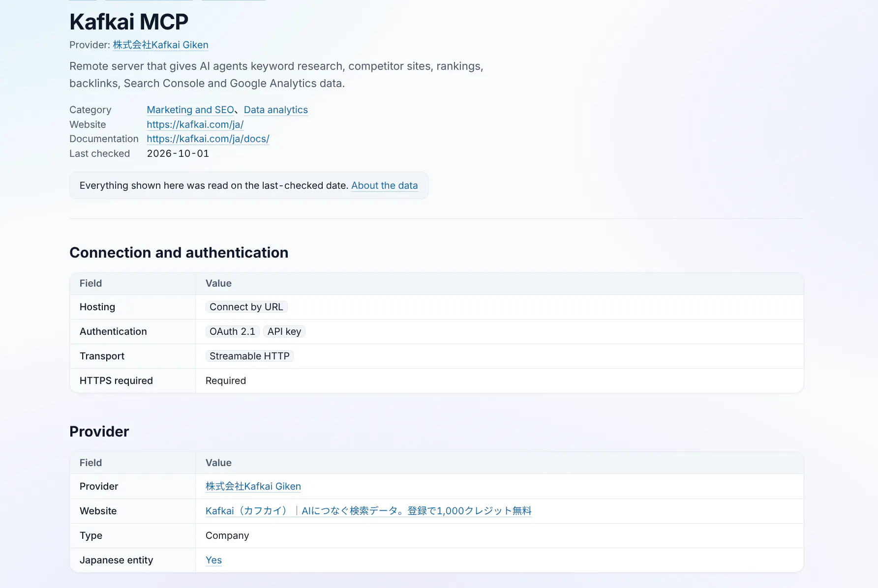Click the Connection and authentication heading
Screen dimensions: 878x588
point(179,252)
